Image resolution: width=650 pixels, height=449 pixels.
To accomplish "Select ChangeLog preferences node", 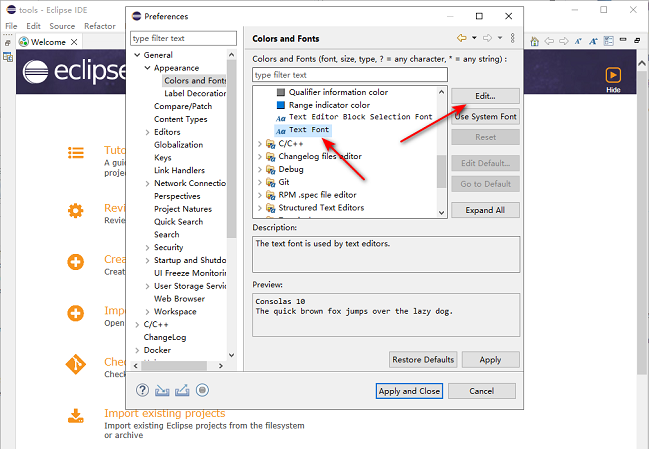I will pos(165,337).
